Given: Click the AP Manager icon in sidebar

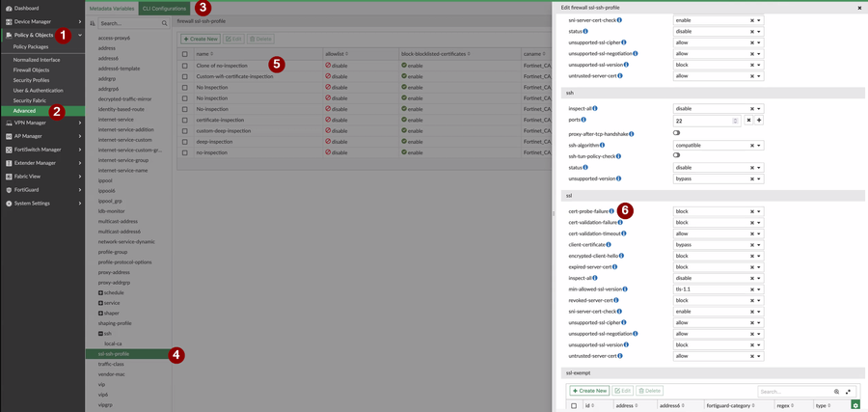Looking at the screenshot, I should pyautogui.click(x=9, y=136).
